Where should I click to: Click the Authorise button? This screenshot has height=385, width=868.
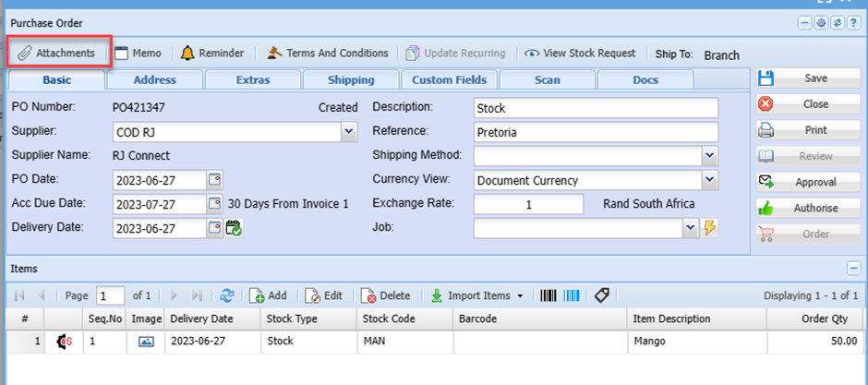[x=805, y=209]
